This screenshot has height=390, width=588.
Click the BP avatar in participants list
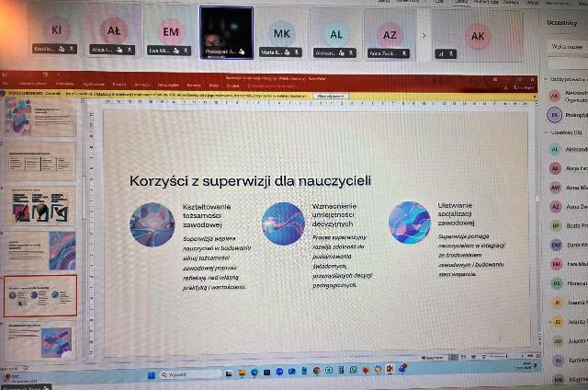pos(557,225)
